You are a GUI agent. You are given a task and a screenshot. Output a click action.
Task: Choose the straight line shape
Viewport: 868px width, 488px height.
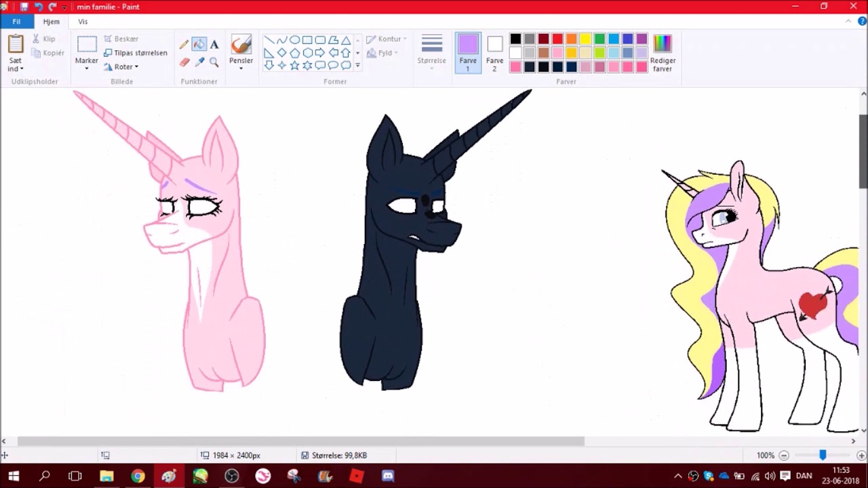pos(269,40)
